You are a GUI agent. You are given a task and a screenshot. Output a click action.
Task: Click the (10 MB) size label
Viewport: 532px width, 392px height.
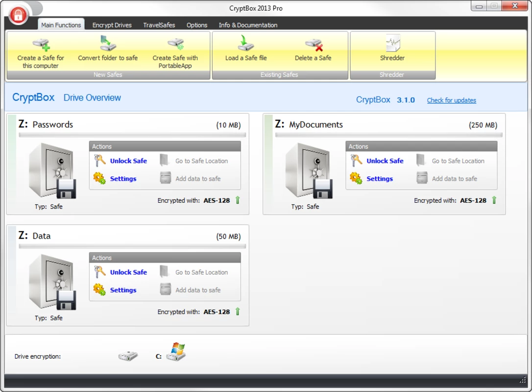(228, 125)
